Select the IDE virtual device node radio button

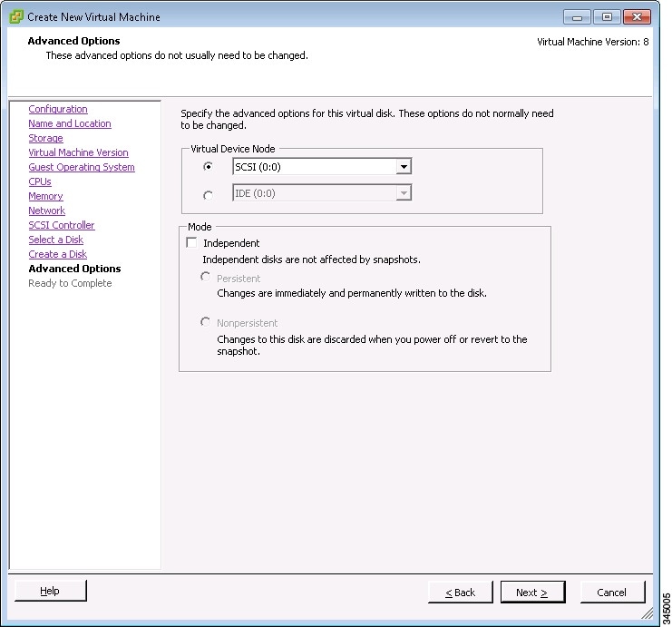pyautogui.click(x=208, y=195)
